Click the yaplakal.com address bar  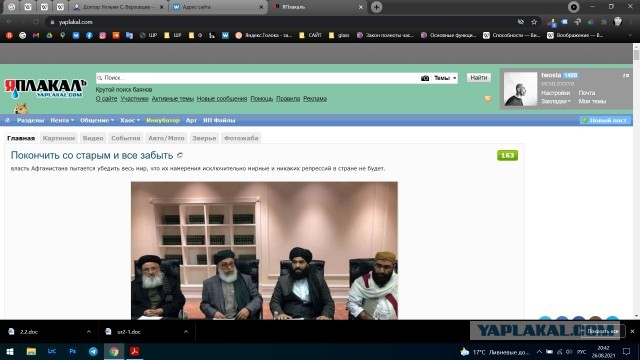tap(282, 22)
